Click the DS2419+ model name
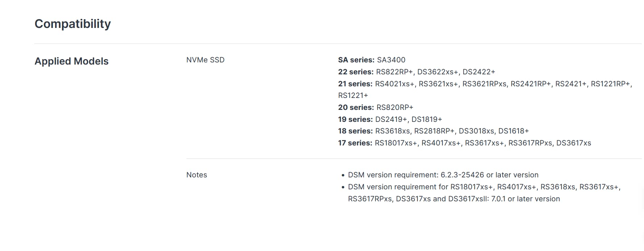The height and width of the screenshot is (251, 644). (391, 119)
